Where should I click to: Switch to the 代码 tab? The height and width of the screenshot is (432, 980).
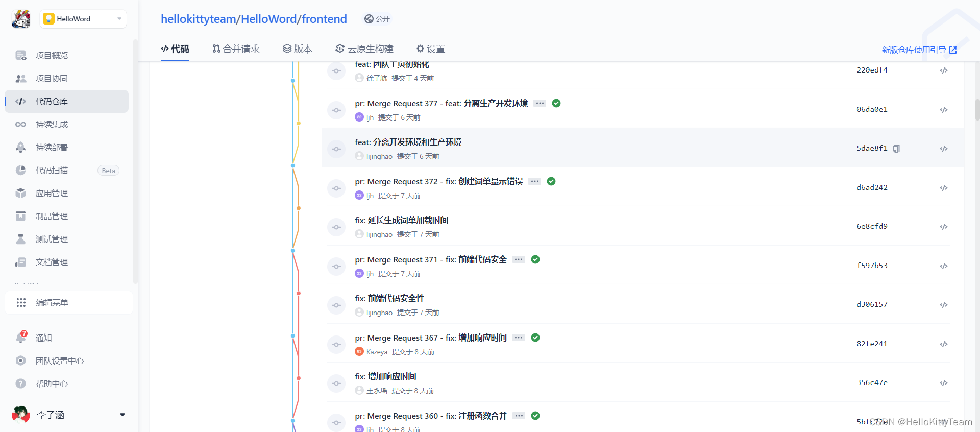(175, 49)
